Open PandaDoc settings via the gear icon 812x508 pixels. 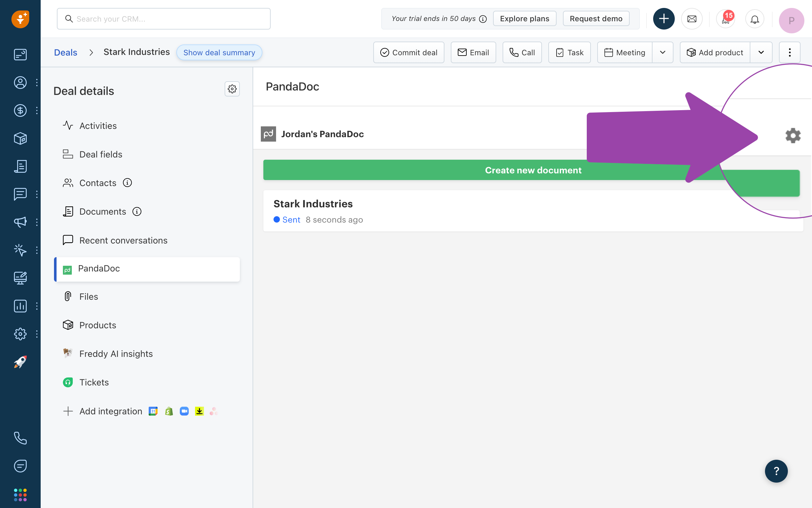coord(793,135)
